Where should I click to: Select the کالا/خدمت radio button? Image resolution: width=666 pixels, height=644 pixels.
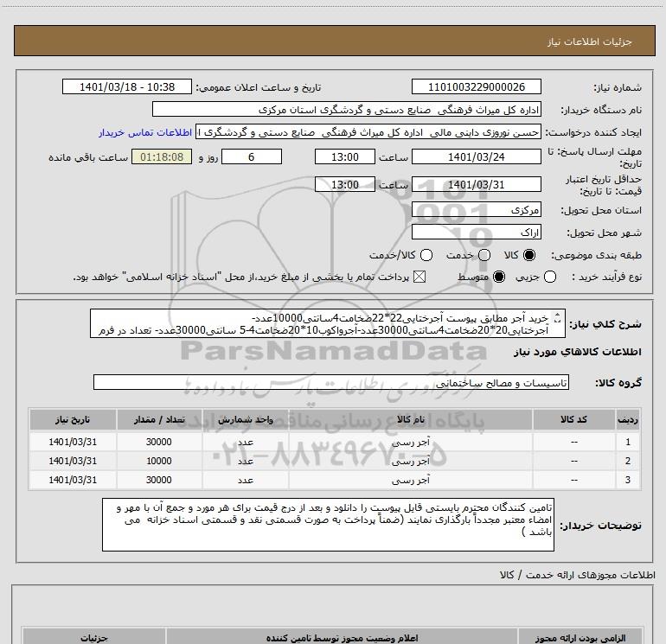point(426,255)
